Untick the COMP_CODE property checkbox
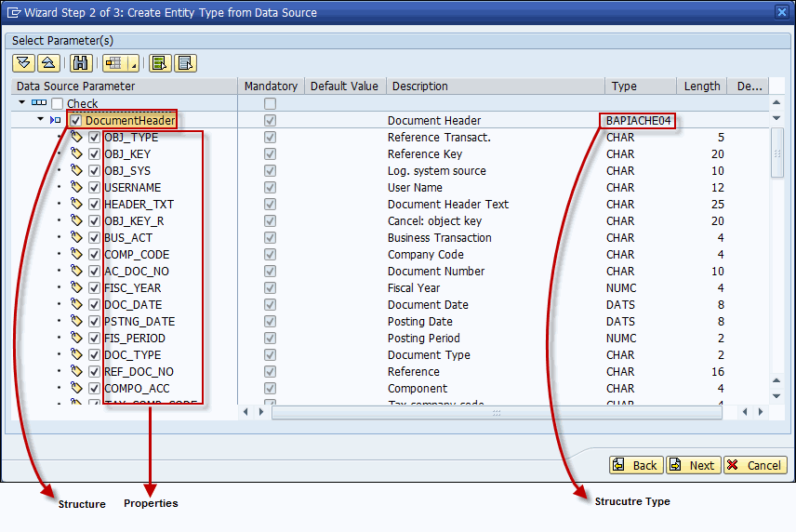The height and width of the screenshot is (532, 796). [x=94, y=255]
